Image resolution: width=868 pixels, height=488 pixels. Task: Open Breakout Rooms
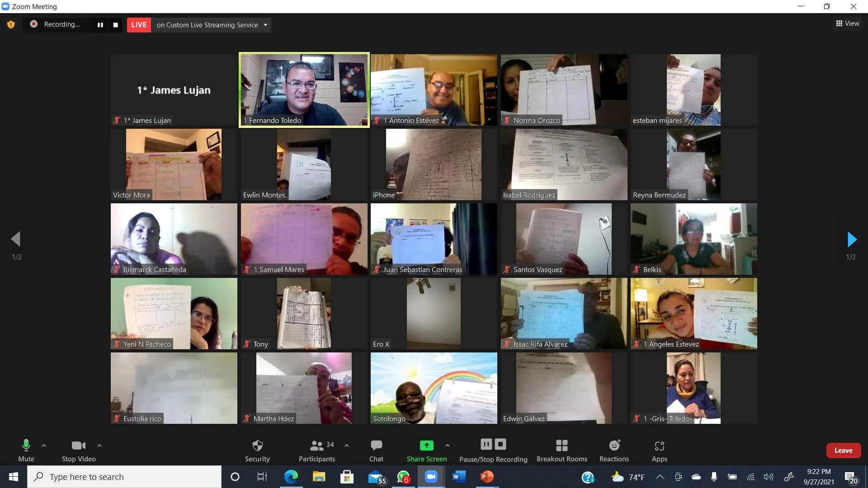561,450
